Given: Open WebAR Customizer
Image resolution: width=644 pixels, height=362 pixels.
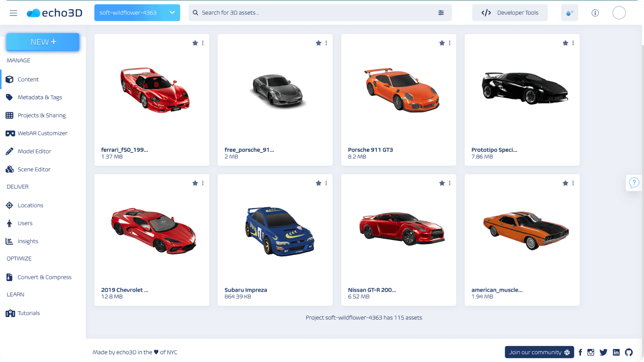Looking at the screenshot, I should [43, 133].
